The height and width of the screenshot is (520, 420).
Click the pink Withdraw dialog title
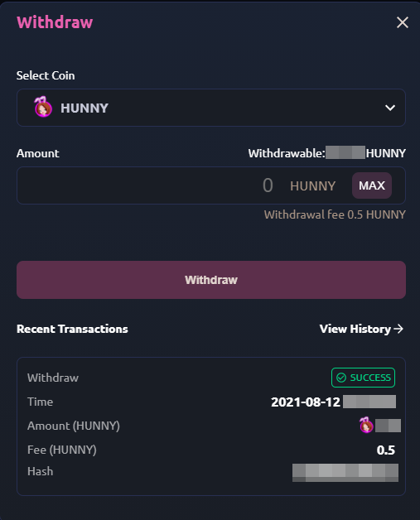point(55,22)
